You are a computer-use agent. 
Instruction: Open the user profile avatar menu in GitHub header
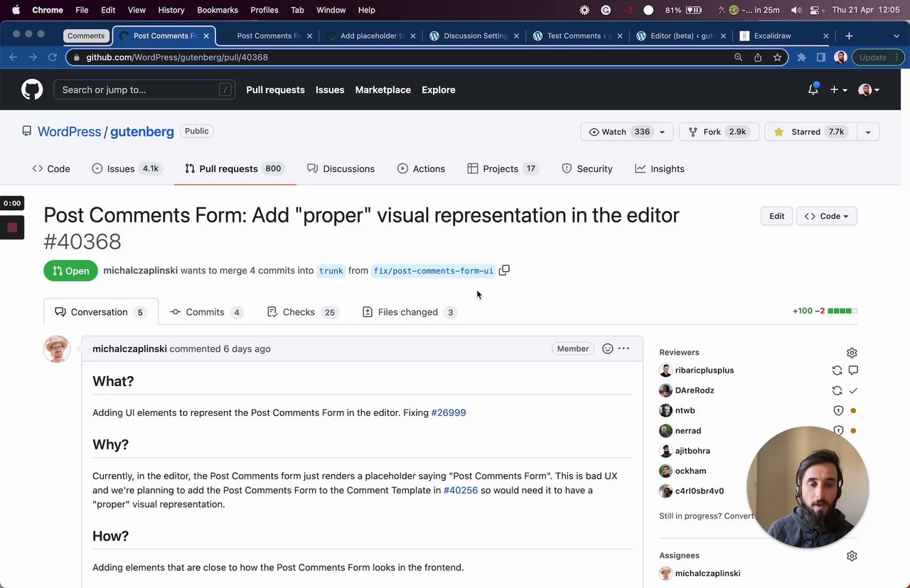[x=869, y=90]
